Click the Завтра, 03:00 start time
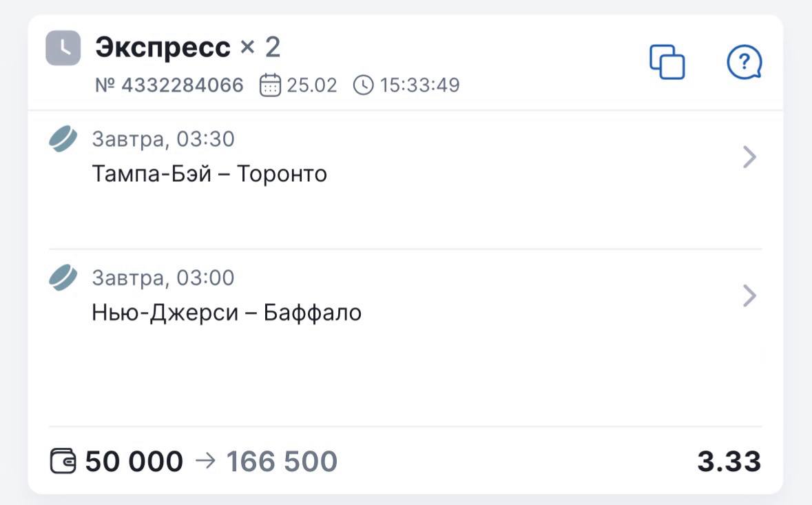This screenshot has width=812, height=505. click(163, 278)
